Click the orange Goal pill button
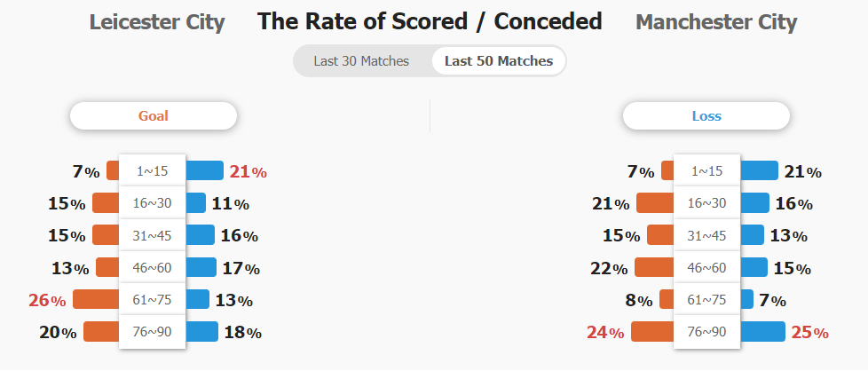868x371 pixels. [x=154, y=115]
